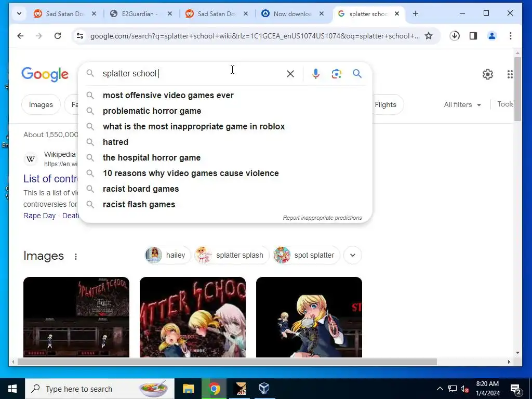Open the middle Splatter School cover thumbnail

pos(193,317)
